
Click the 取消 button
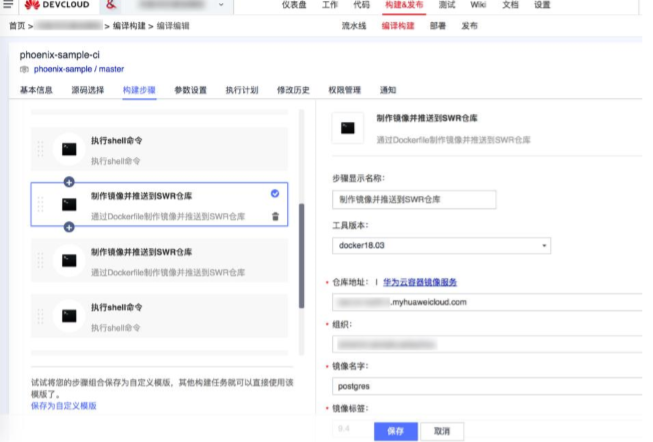pyautogui.click(x=442, y=431)
